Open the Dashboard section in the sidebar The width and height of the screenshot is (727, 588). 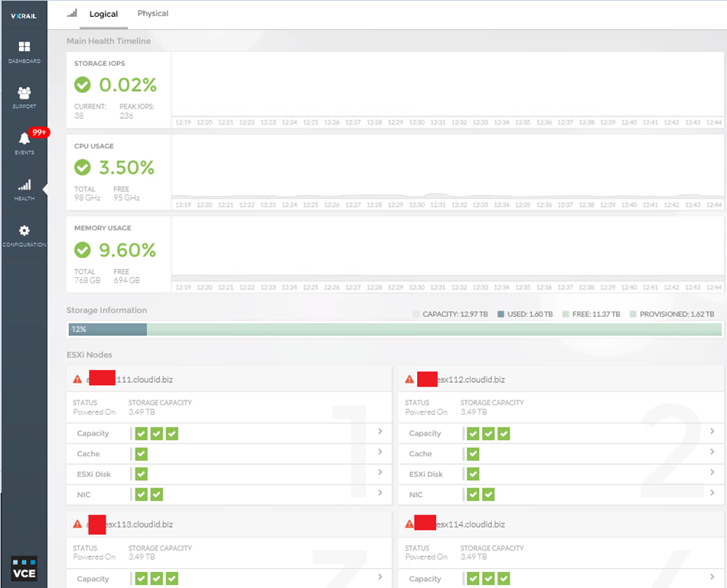[x=24, y=51]
